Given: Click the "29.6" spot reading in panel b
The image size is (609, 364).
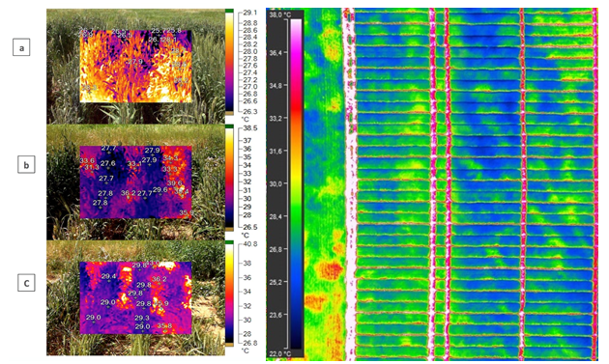Looking at the screenshot, I should pyautogui.click(x=160, y=190).
